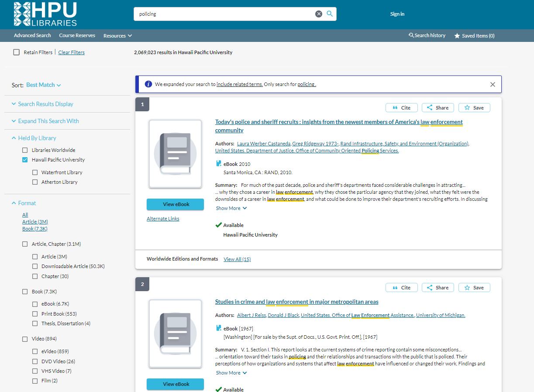Viewport: 534px width, 392px height.
Task: Share the Today's police and sheriff recruits result
Action: point(438,107)
